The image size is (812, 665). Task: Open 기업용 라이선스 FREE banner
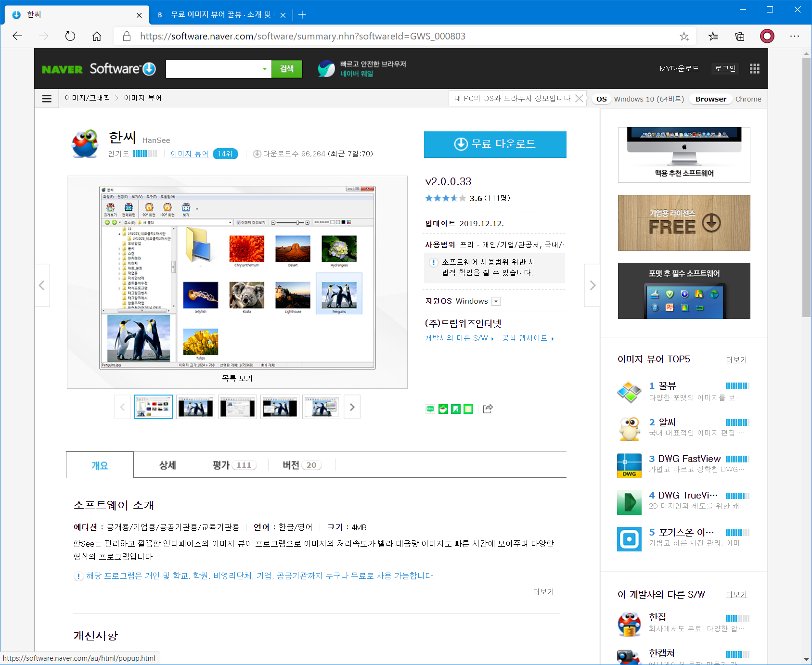click(x=684, y=223)
